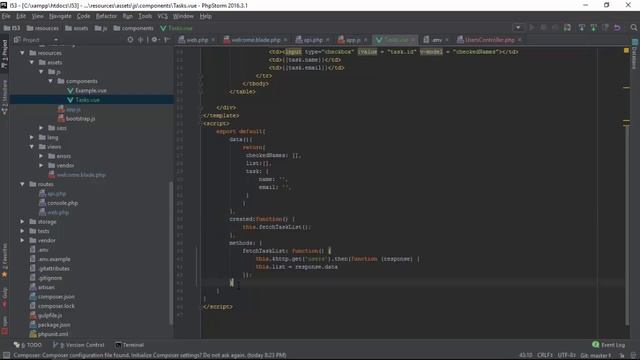This screenshot has height=360, width=640.
Task: Collapse the views folder
Action: tap(31, 147)
